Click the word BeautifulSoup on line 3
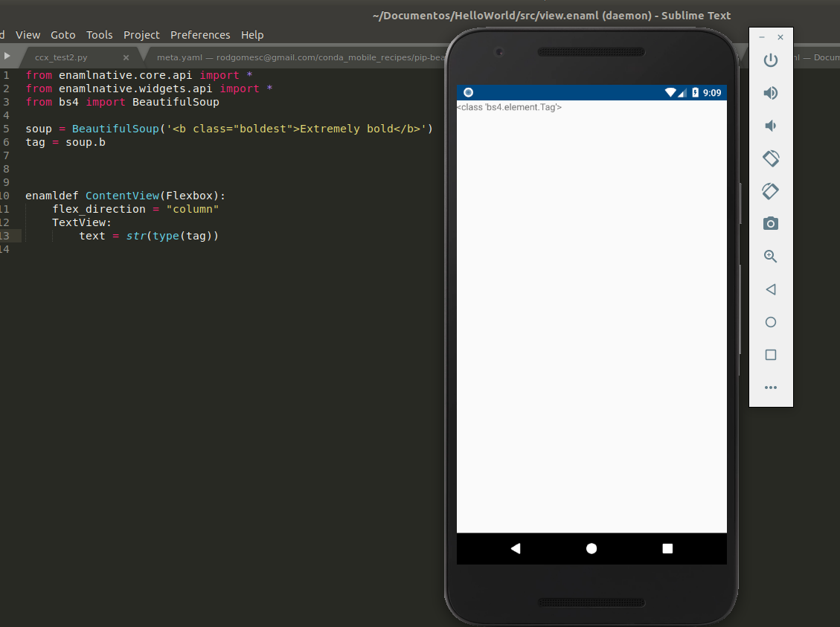Screen dimensions: 840x627 [176, 102]
